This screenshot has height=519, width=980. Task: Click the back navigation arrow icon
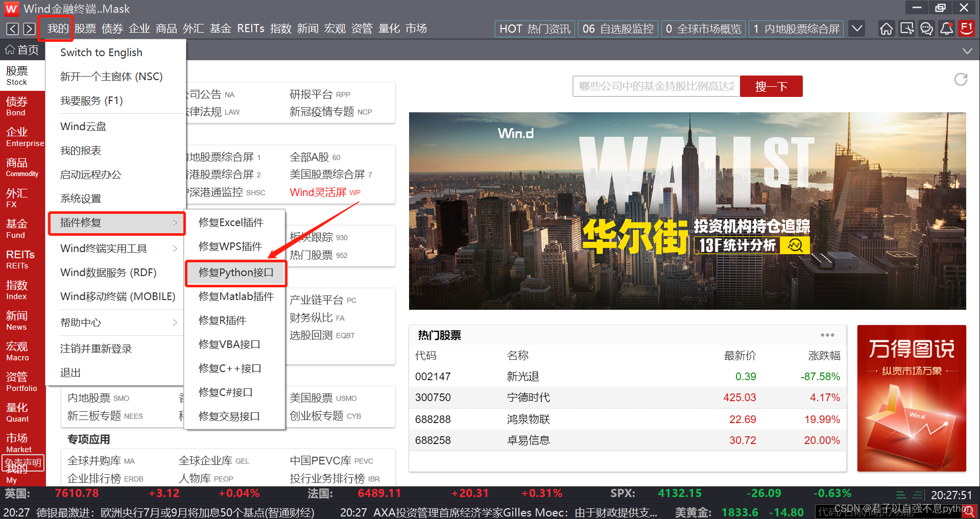13,29
